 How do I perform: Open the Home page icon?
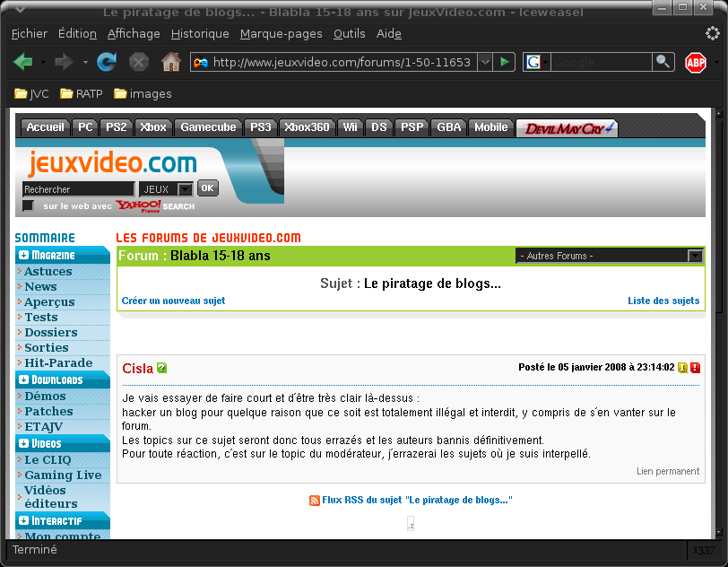point(171,62)
